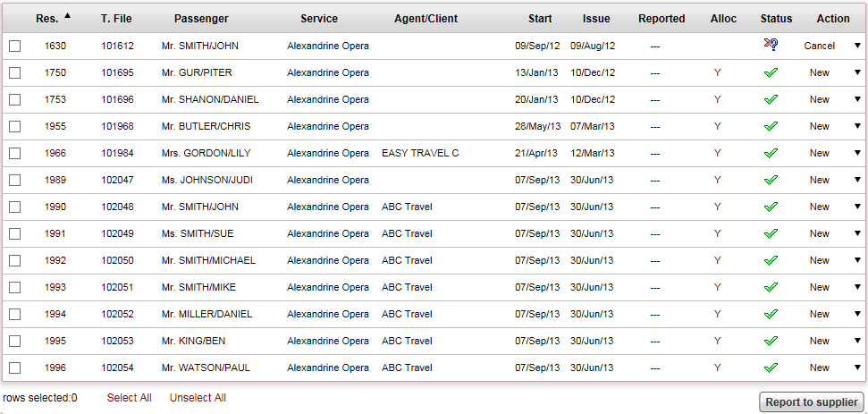This screenshot has width=868, height=414.
Task: Click the status checkmark for Mr. BUTLER/CHRIS
Action: coord(771,127)
